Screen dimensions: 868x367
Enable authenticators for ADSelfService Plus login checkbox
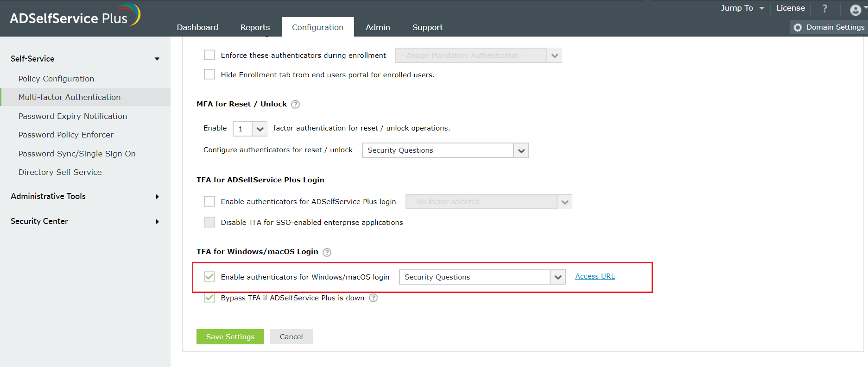click(209, 201)
